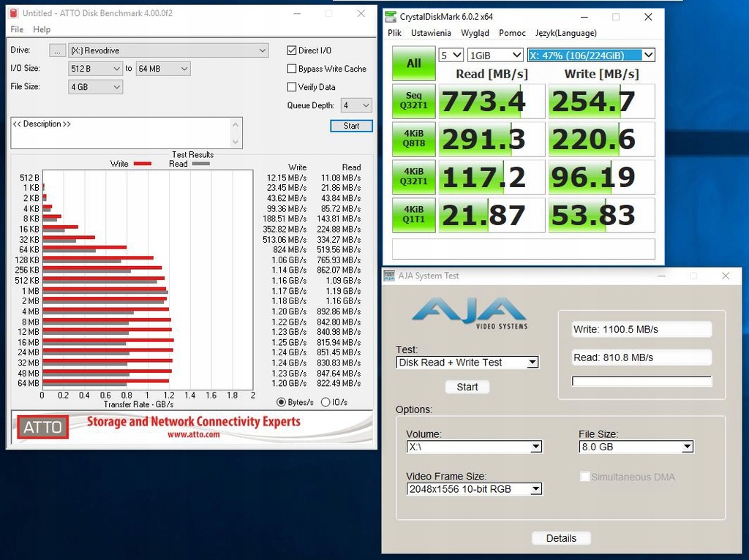The width and height of the screenshot is (749, 560).
Task: Click the CrystalDiskMark read result 21.87
Action: click(x=492, y=216)
